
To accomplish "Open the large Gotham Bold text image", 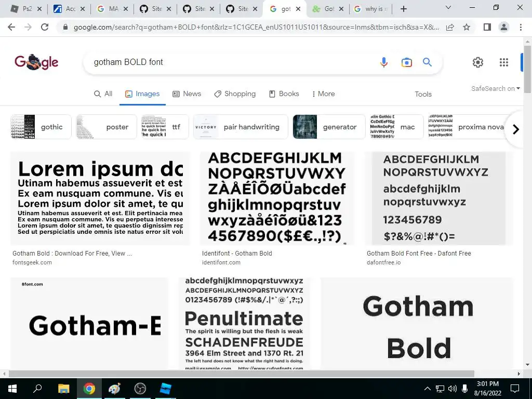I will point(417,323).
